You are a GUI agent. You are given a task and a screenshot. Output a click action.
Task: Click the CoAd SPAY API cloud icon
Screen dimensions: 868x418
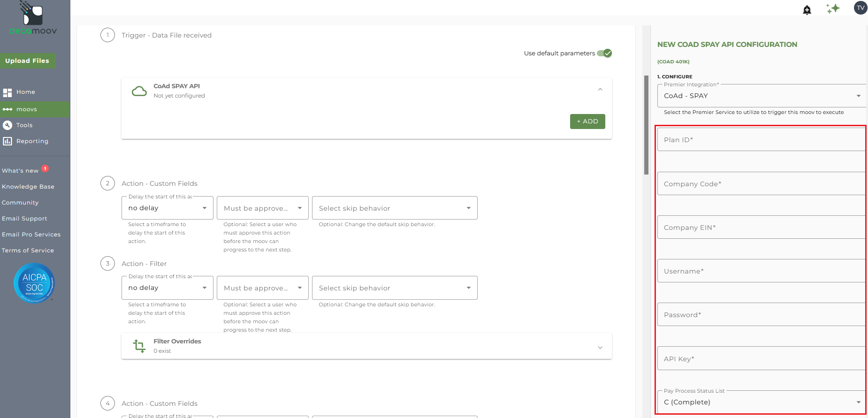tap(139, 91)
